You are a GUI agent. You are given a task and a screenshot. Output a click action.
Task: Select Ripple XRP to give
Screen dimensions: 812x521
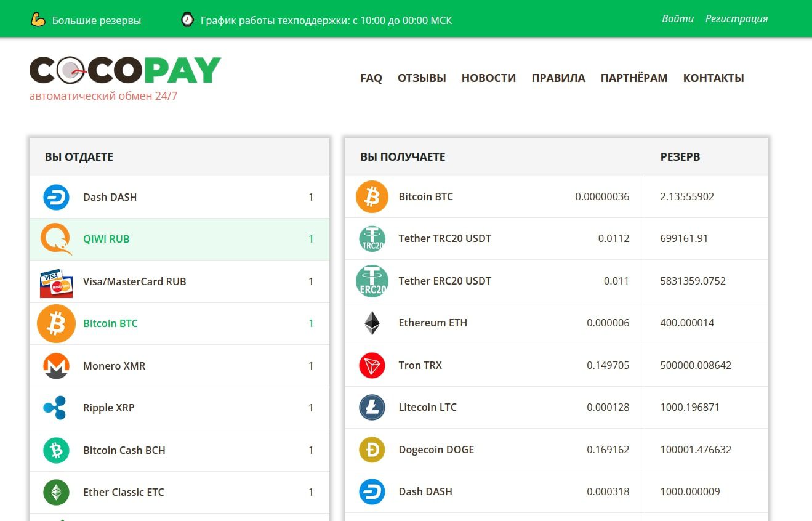point(179,408)
